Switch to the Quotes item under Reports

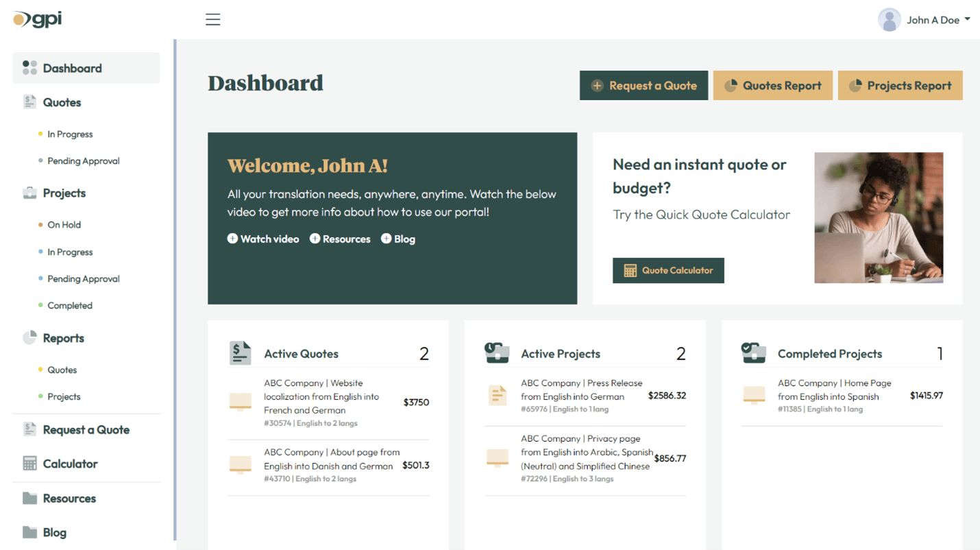point(62,370)
